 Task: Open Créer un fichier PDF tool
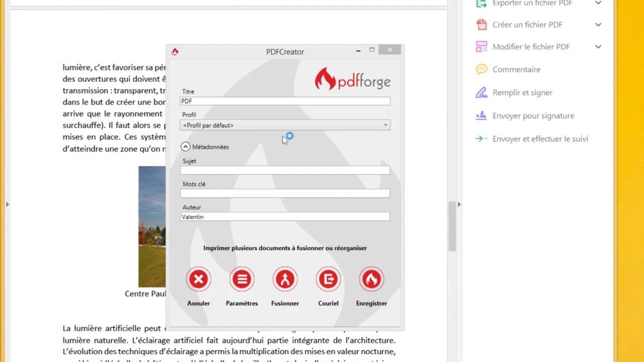527,24
